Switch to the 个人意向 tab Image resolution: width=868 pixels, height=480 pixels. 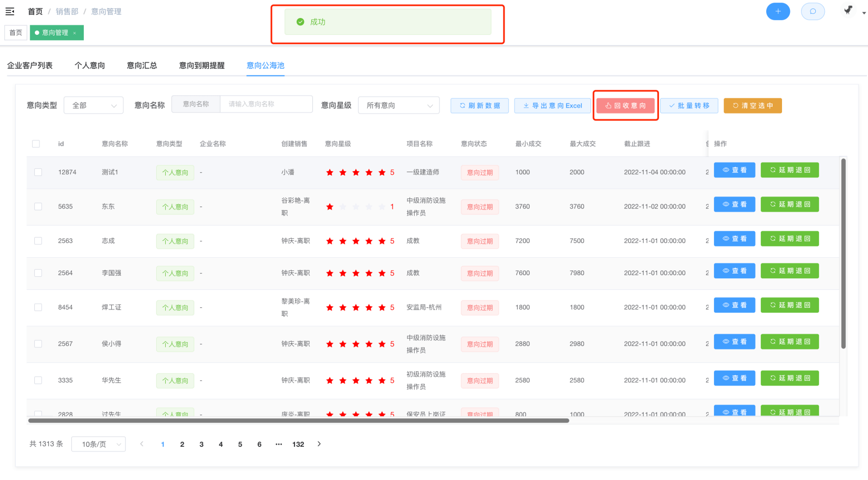pos(90,65)
